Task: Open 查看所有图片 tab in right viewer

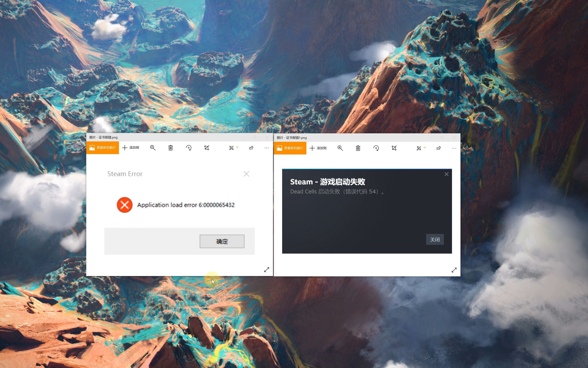Action: click(x=290, y=148)
